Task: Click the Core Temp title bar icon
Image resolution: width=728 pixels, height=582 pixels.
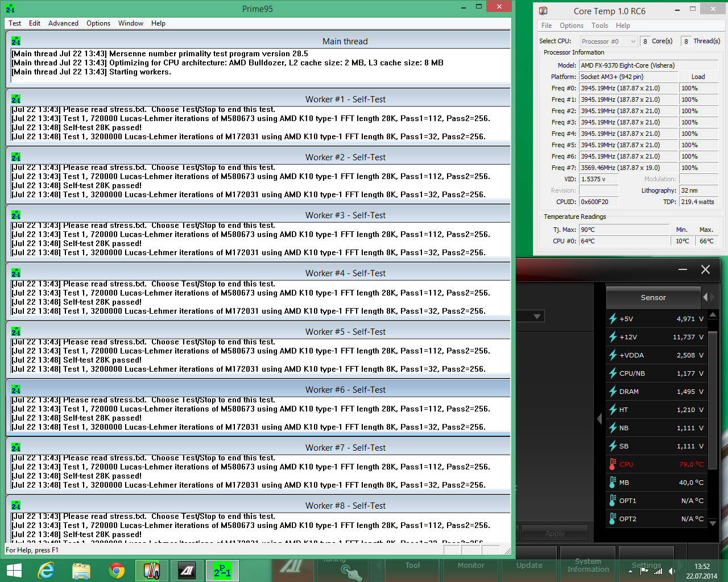Action: [x=543, y=11]
